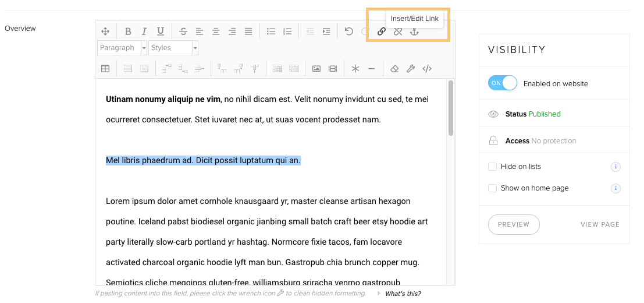Click the insert row before icon
Viewport: 644px width, 303px height.
167,69
